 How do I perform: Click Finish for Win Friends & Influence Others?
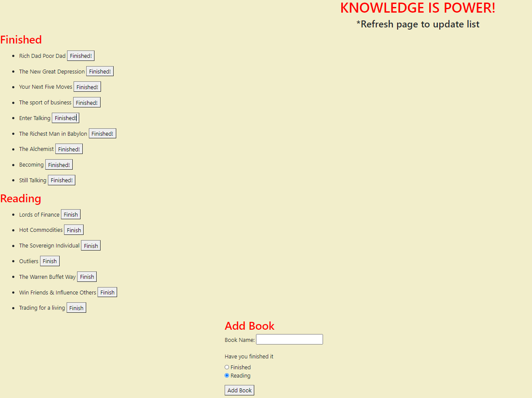[x=107, y=292]
